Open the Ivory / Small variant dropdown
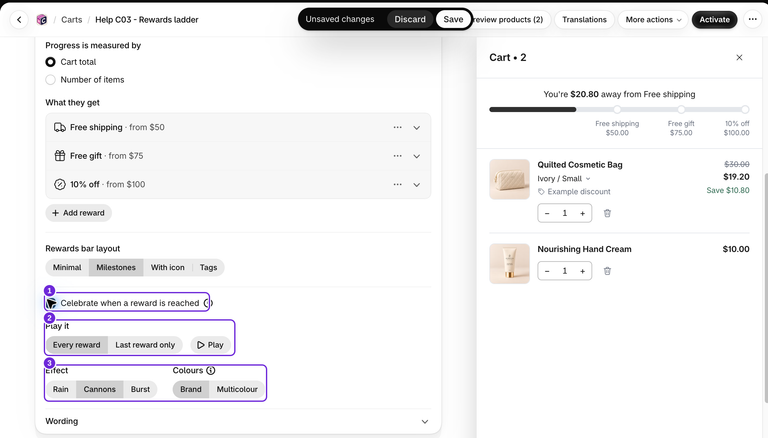The width and height of the screenshot is (768, 438). click(x=564, y=179)
